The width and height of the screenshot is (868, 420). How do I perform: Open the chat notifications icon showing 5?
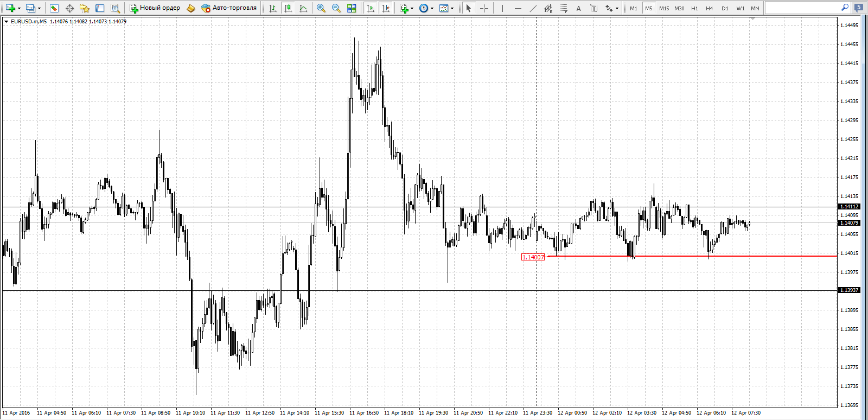tap(859, 8)
